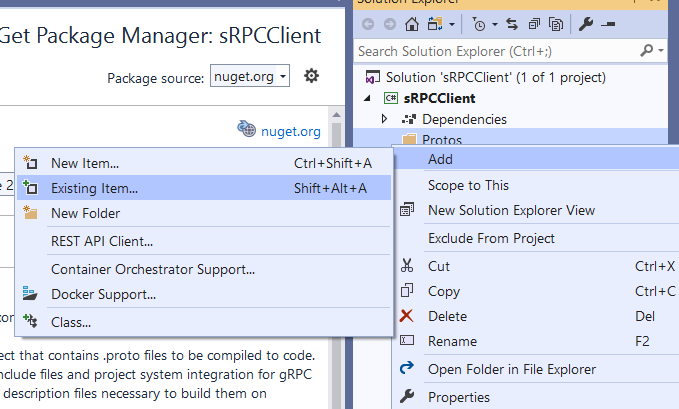Click New Solution Explorer View menu item

(537, 210)
